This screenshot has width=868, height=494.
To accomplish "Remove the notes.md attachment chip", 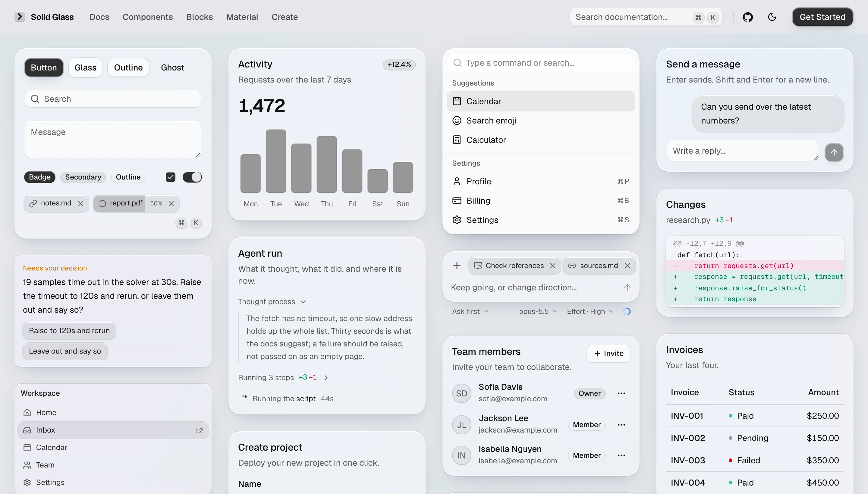I will click(81, 204).
